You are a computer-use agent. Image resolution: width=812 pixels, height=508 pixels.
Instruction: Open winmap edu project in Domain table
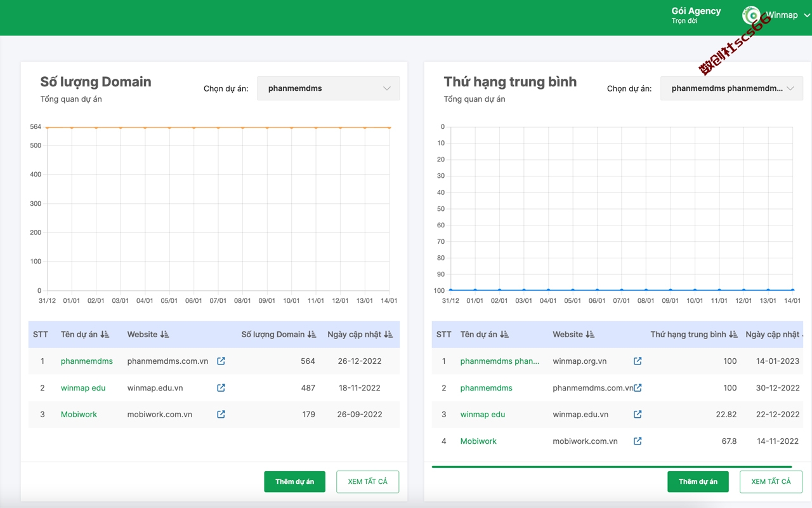tap(83, 387)
